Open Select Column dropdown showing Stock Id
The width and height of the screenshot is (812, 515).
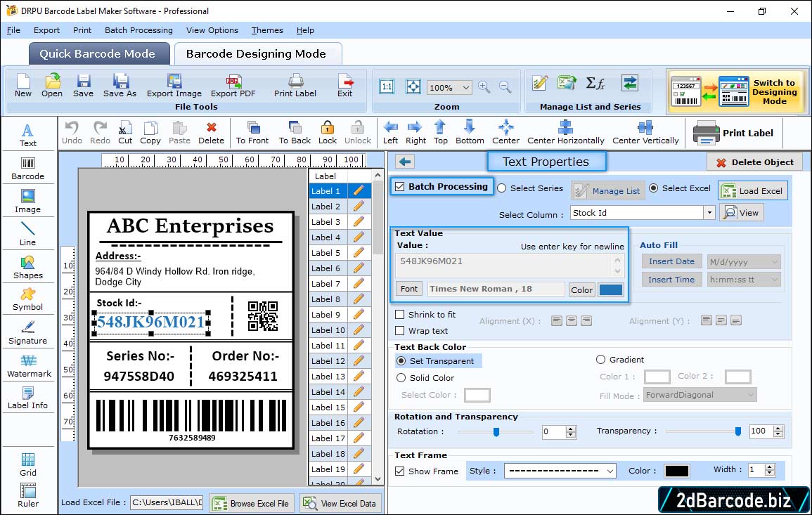pyautogui.click(x=709, y=213)
